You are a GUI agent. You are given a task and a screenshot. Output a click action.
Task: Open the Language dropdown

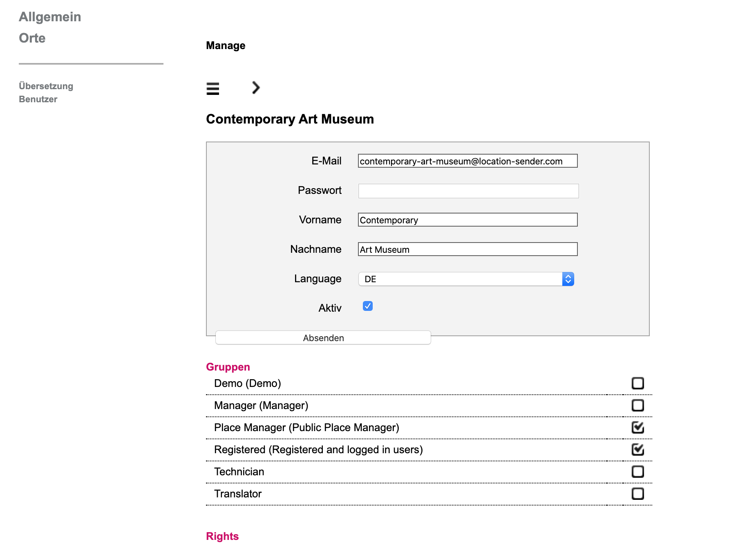click(x=466, y=279)
